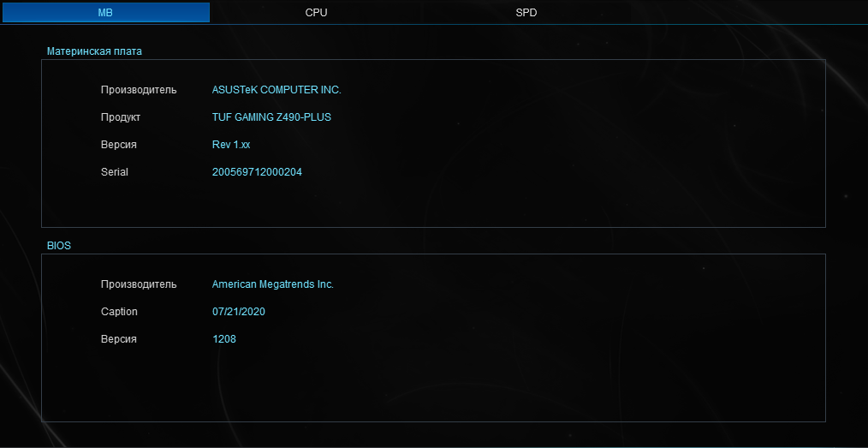The width and height of the screenshot is (868, 448).
Task: Open the CPU tab
Action: [x=316, y=13]
